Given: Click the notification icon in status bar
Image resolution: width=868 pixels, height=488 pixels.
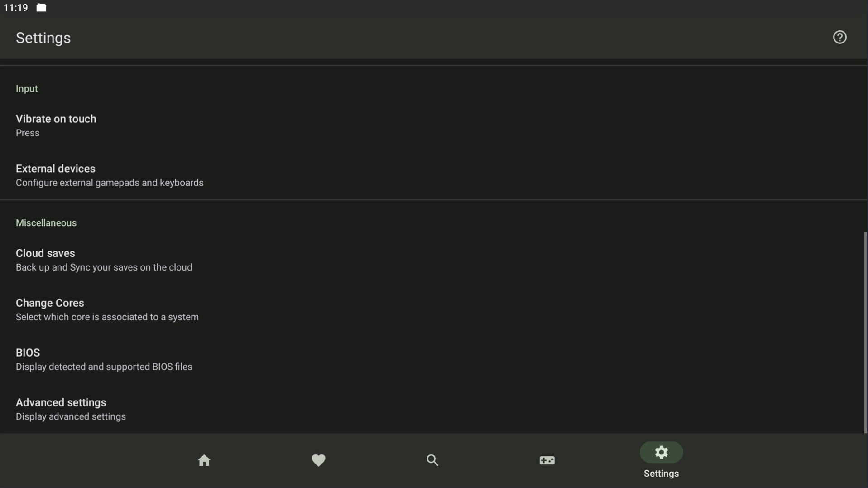Looking at the screenshot, I should (x=41, y=8).
